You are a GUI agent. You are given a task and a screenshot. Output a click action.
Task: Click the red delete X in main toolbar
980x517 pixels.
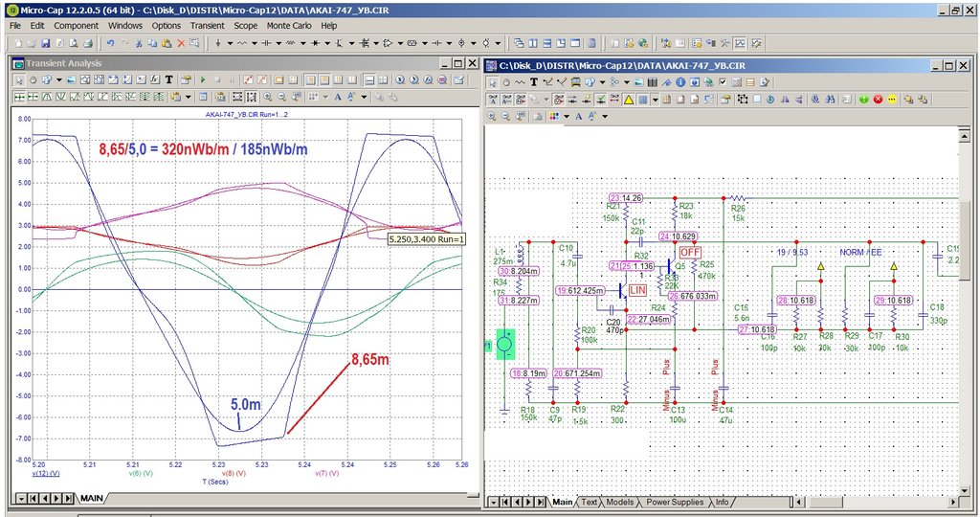click(x=181, y=43)
